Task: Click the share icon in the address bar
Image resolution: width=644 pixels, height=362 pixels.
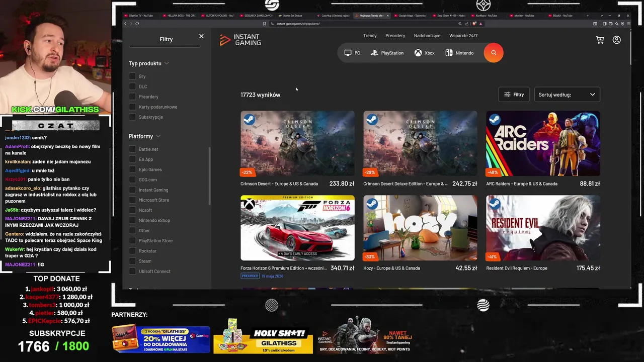Action: point(466,24)
